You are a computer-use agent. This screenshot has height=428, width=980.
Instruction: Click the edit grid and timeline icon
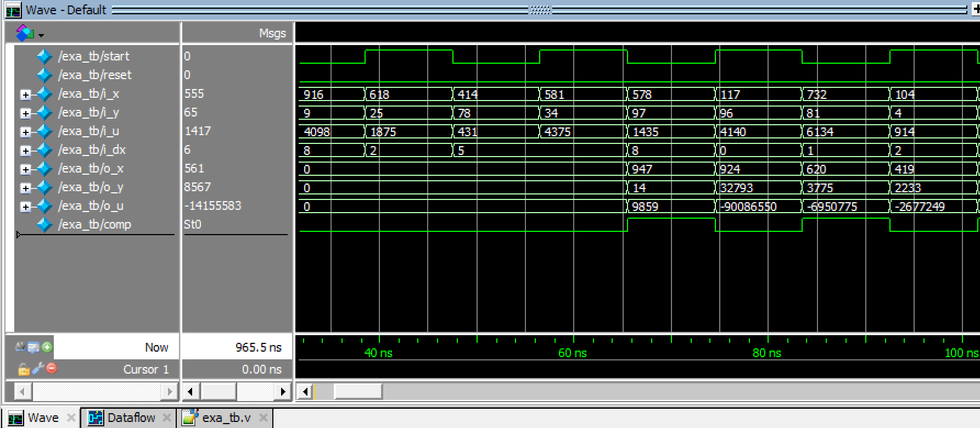33,347
